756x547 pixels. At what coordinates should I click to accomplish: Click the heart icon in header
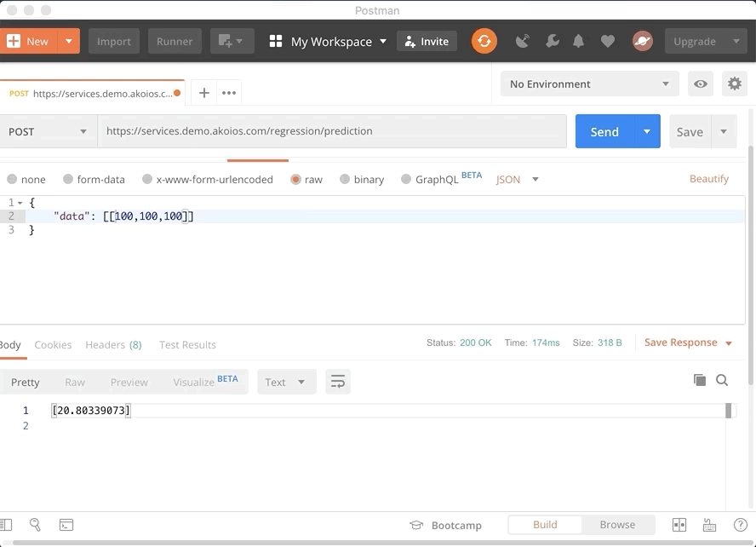click(608, 42)
